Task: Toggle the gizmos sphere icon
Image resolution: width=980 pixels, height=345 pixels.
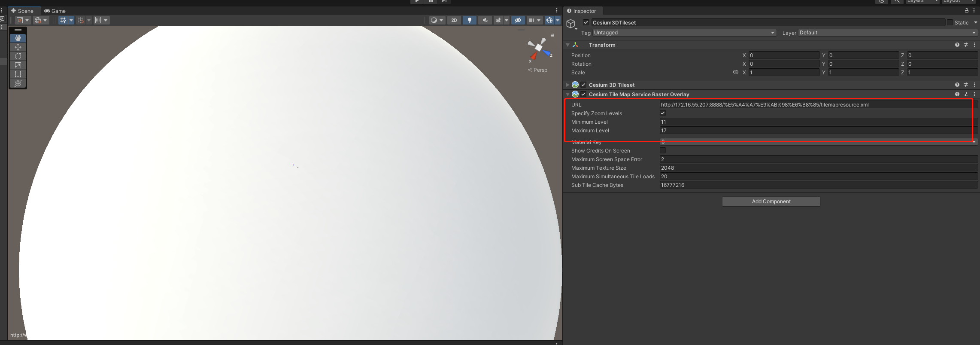Action: (x=549, y=20)
